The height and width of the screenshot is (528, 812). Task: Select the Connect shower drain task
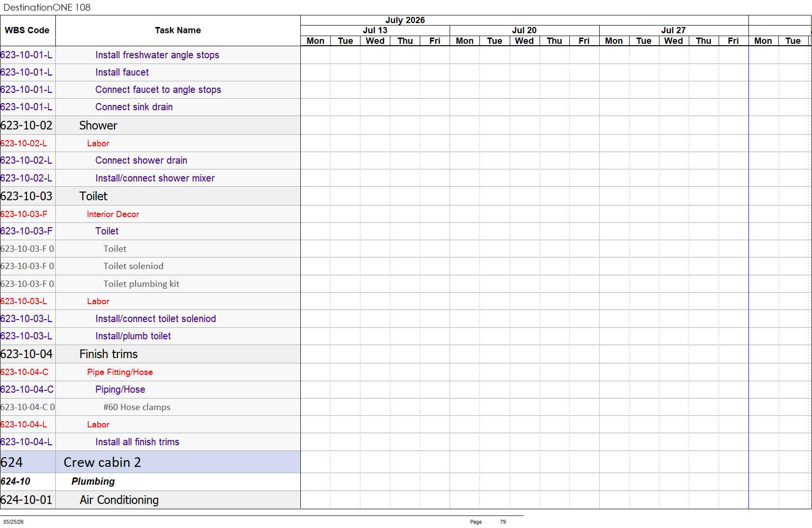[141, 160]
